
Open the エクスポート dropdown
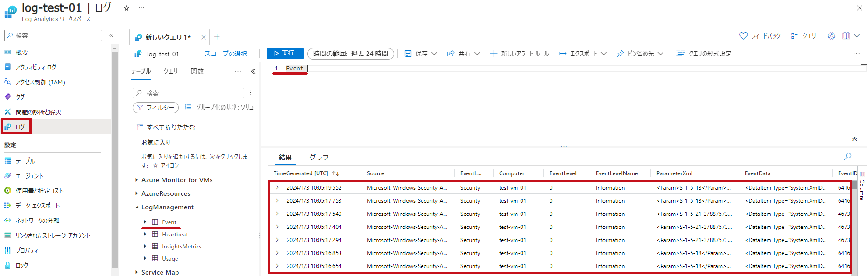tap(583, 54)
